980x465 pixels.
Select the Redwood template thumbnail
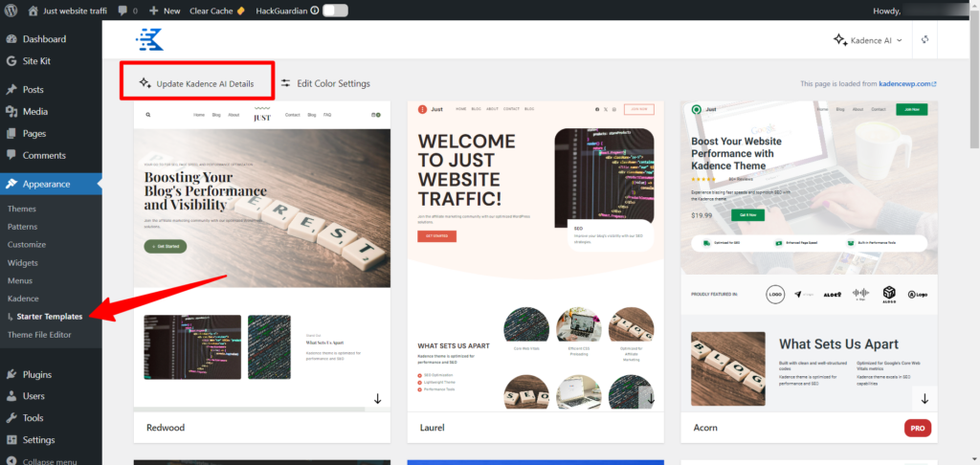click(262, 256)
